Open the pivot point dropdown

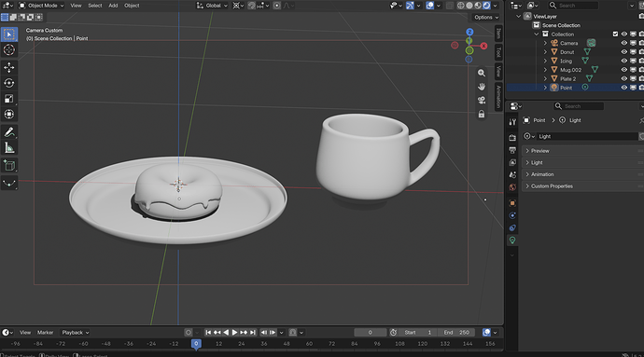(x=238, y=6)
